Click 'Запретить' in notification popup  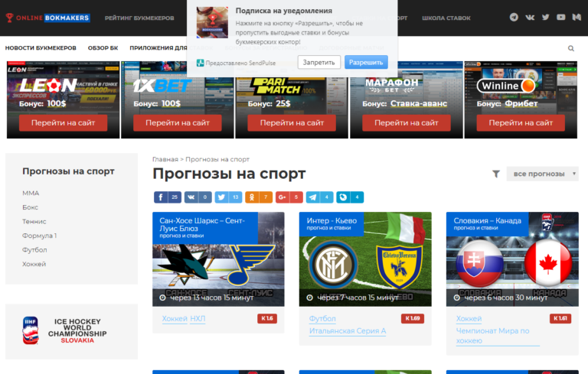318,62
